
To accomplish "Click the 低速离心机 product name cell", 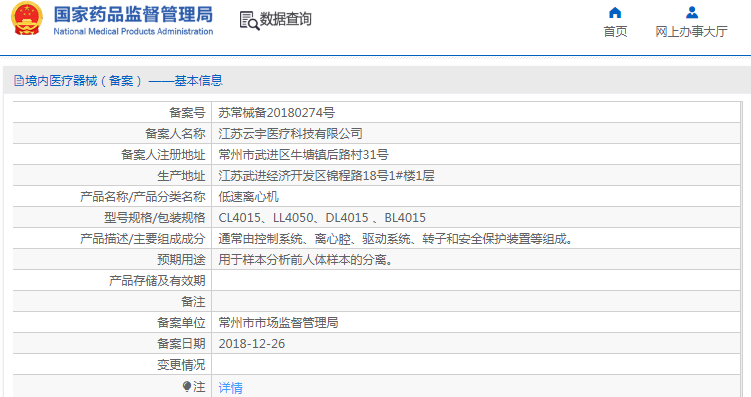I will click(476, 197).
